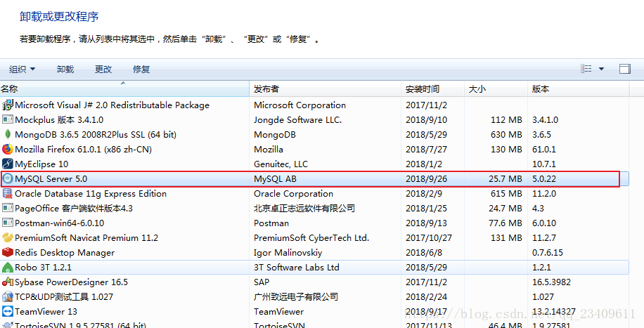Click the change view icon
The height and width of the screenshot is (328, 644).
[x=586, y=69]
